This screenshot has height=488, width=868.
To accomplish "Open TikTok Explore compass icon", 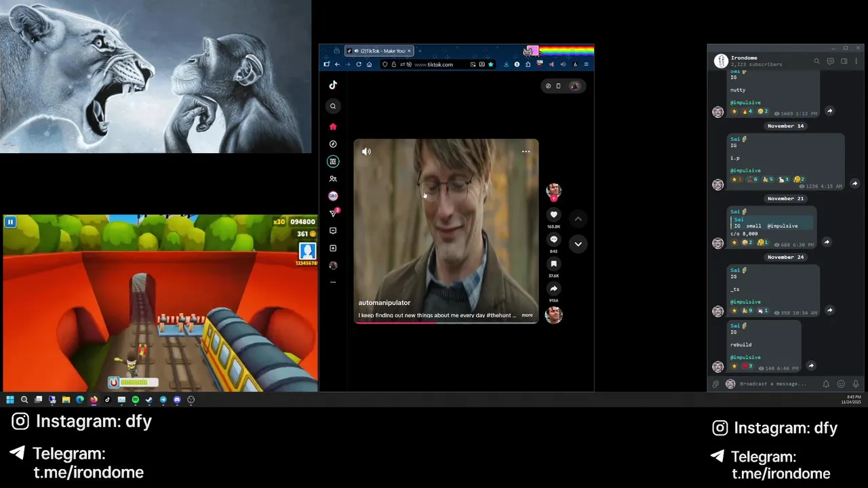I will pos(333,144).
